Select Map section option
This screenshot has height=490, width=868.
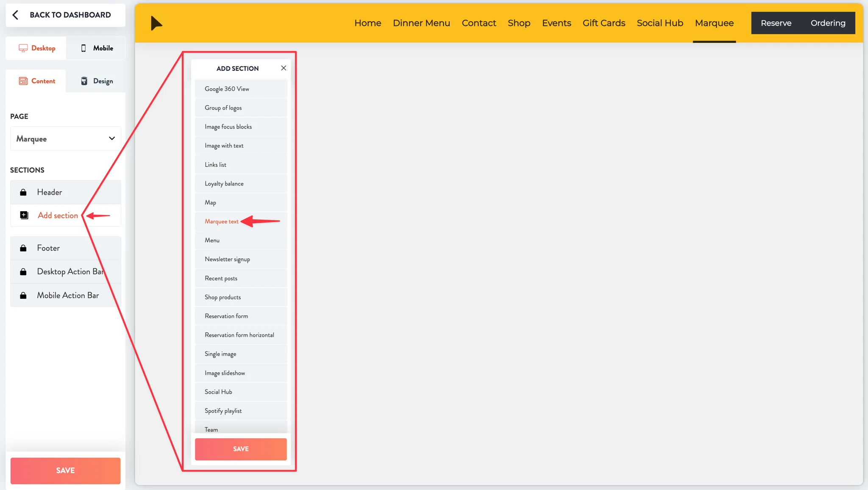coord(241,202)
